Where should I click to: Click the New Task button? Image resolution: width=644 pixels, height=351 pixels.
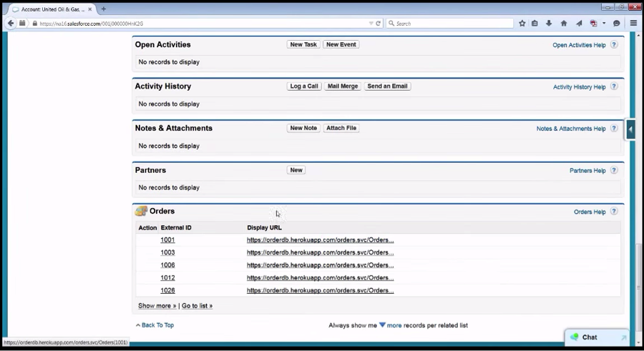tap(303, 44)
